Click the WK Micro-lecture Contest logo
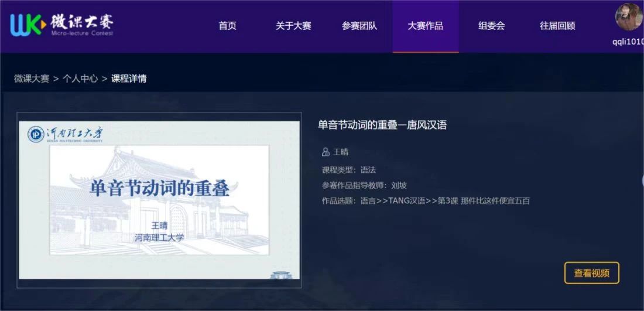Viewport: 644px width, 311px height. click(x=62, y=25)
